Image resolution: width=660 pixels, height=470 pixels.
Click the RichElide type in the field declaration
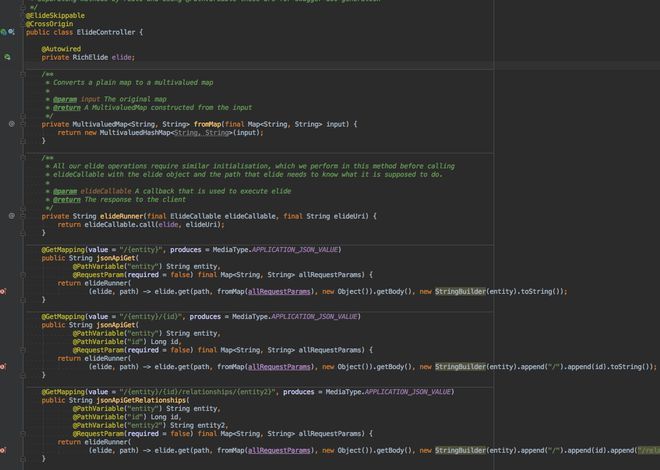click(90, 57)
